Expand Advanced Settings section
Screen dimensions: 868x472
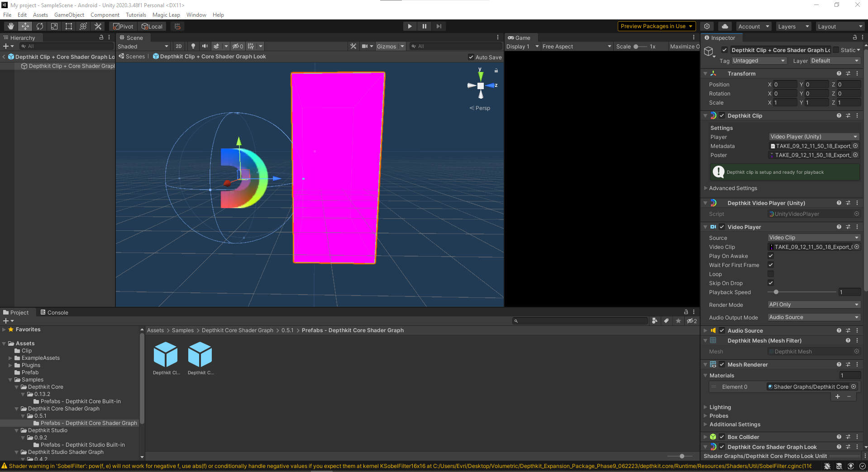click(x=733, y=188)
